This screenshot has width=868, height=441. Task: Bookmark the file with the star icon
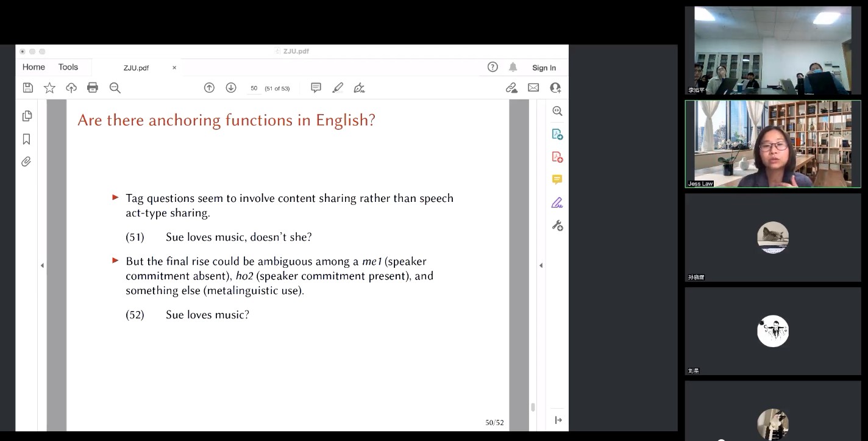click(49, 88)
